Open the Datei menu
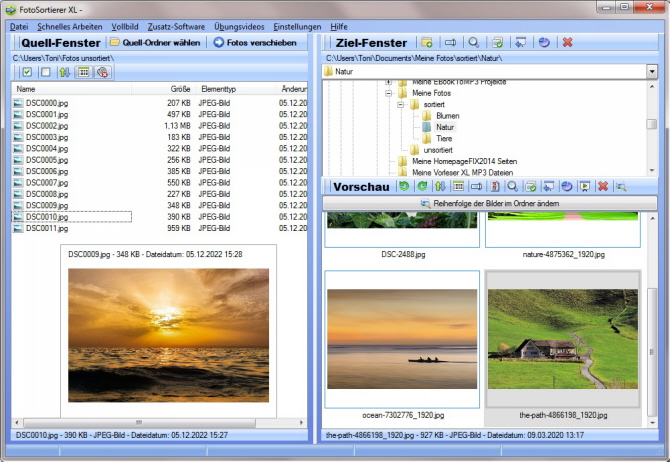This screenshot has height=462, width=670. 19,26
